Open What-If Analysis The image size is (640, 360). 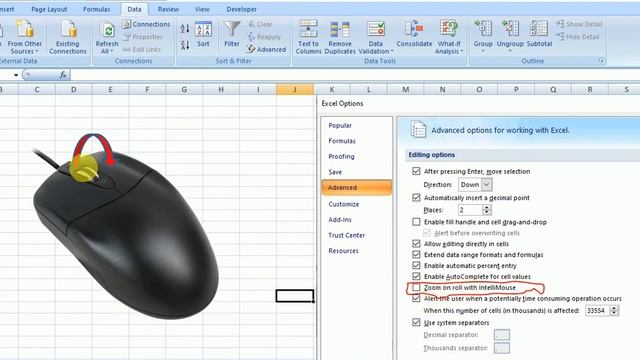pos(449,37)
